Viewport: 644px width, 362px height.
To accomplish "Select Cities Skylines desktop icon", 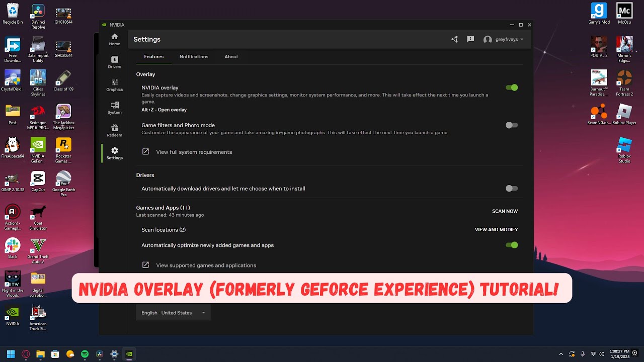I will click(x=38, y=83).
